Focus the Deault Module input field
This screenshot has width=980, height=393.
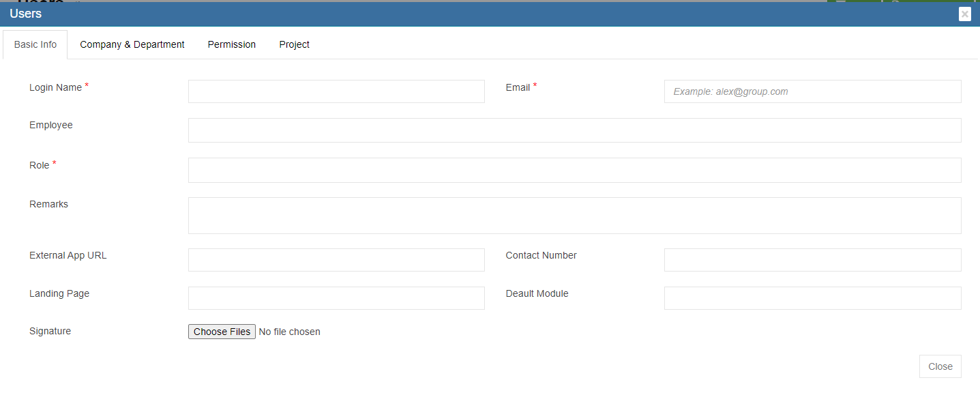[x=812, y=298]
